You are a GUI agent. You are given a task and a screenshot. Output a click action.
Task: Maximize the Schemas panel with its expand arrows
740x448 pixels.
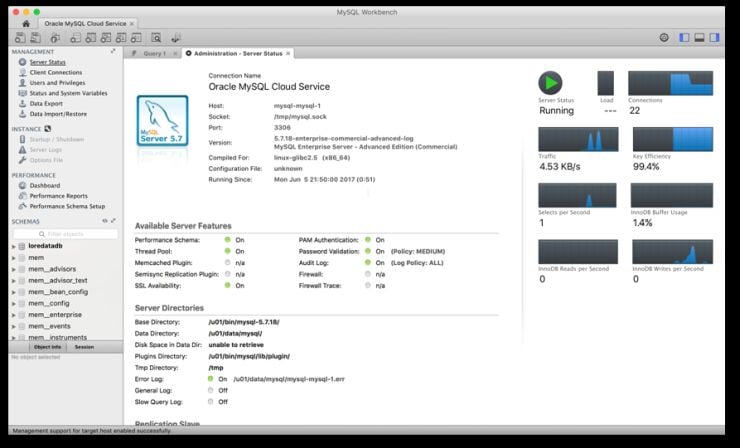[113, 220]
